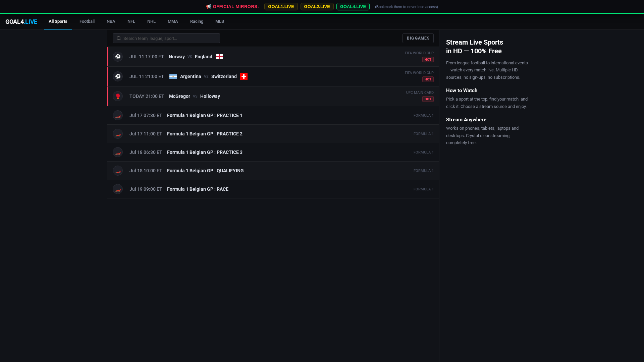Click the boxing glove icon for McGregor vs Holloway

(118, 96)
